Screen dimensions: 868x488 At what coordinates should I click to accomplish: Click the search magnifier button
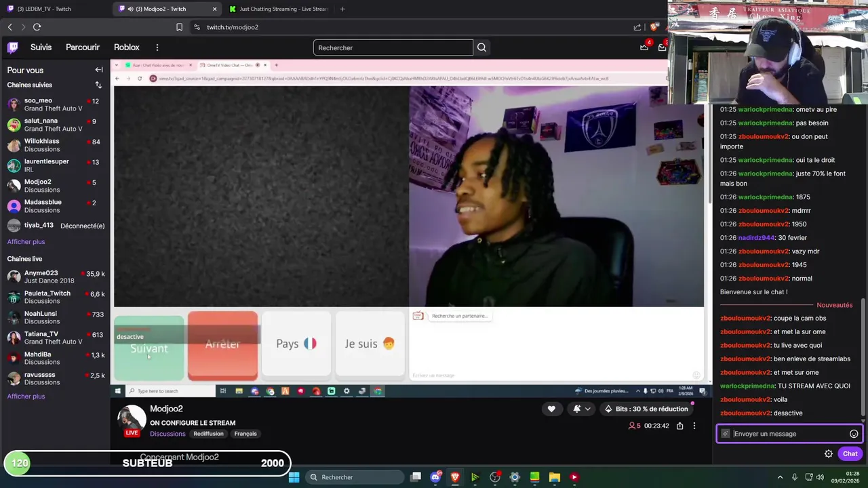coord(481,47)
